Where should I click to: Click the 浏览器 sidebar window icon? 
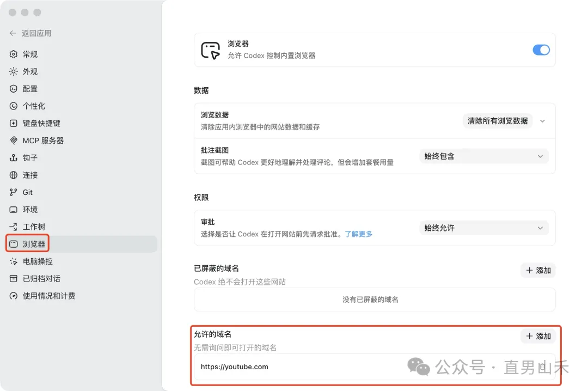(x=14, y=244)
